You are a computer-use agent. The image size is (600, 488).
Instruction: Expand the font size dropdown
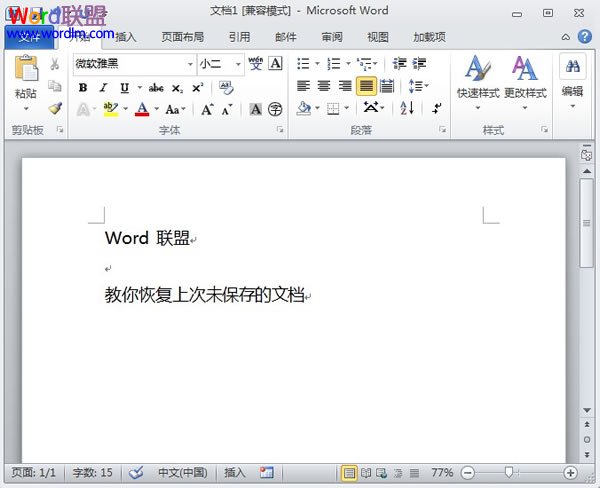tap(238, 64)
